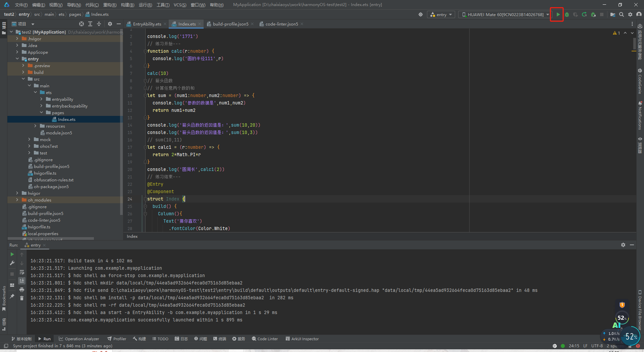The height and width of the screenshot is (352, 644).
Task: Toggle tool window bars at status bar corner
Action: tap(6, 346)
